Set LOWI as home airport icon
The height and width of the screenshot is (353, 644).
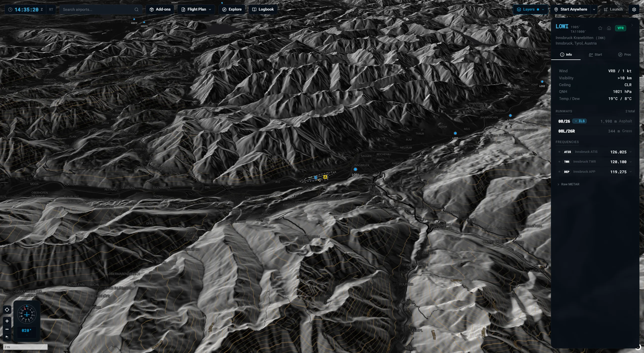tap(609, 28)
